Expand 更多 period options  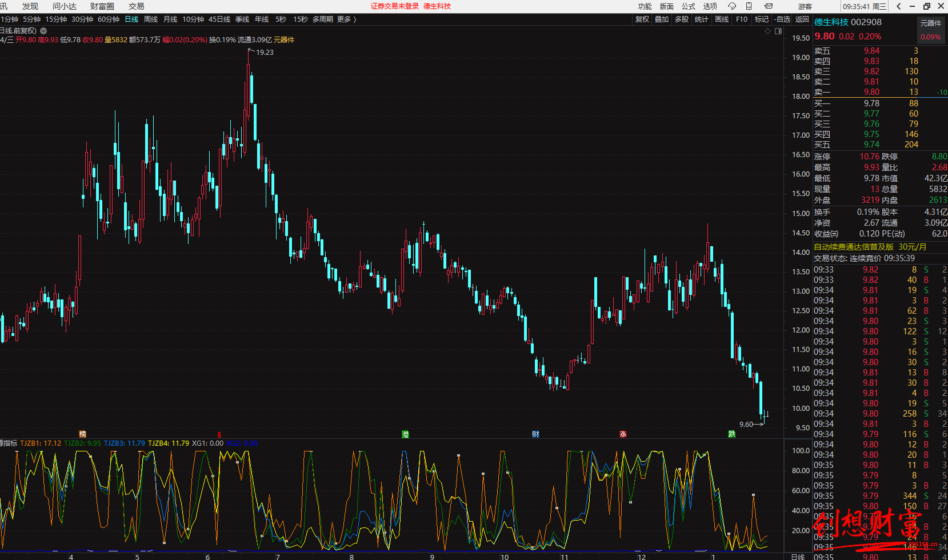coord(346,19)
